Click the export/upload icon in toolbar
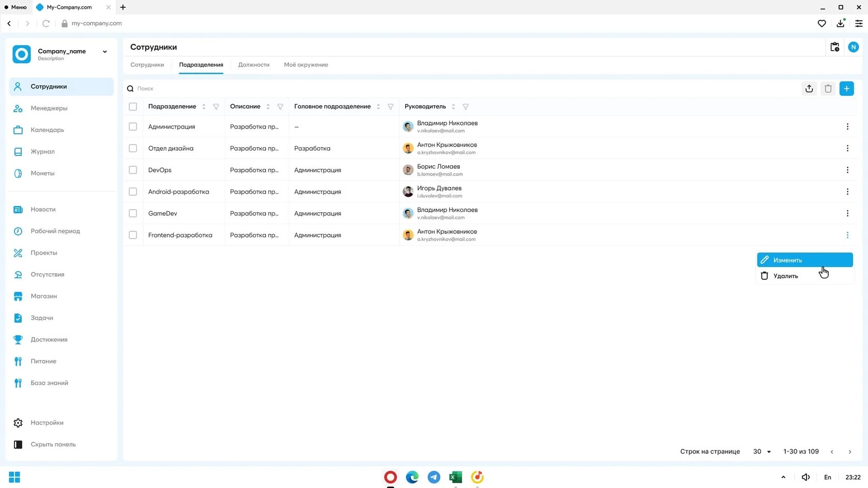The height and width of the screenshot is (488, 868). [x=809, y=89]
